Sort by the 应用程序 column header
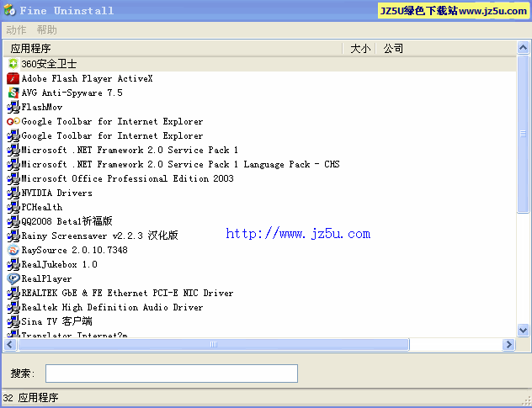The image size is (532, 408). pyautogui.click(x=173, y=49)
